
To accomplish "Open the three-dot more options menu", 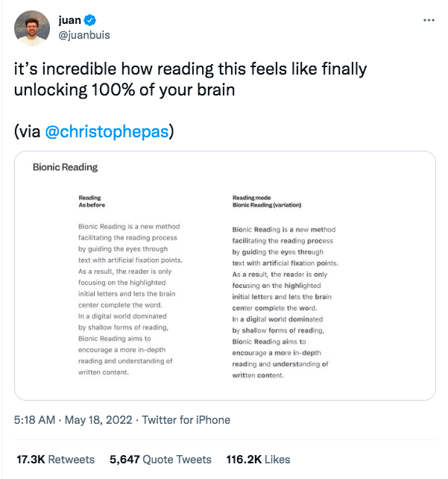I will pyautogui.click(x=428, y=20).
